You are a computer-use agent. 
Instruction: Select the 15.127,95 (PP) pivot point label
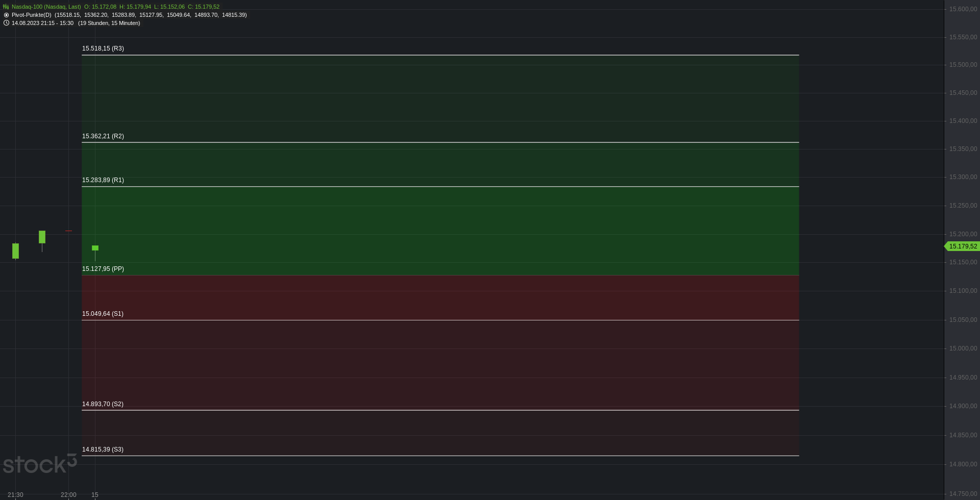click(x=103, y=269)
